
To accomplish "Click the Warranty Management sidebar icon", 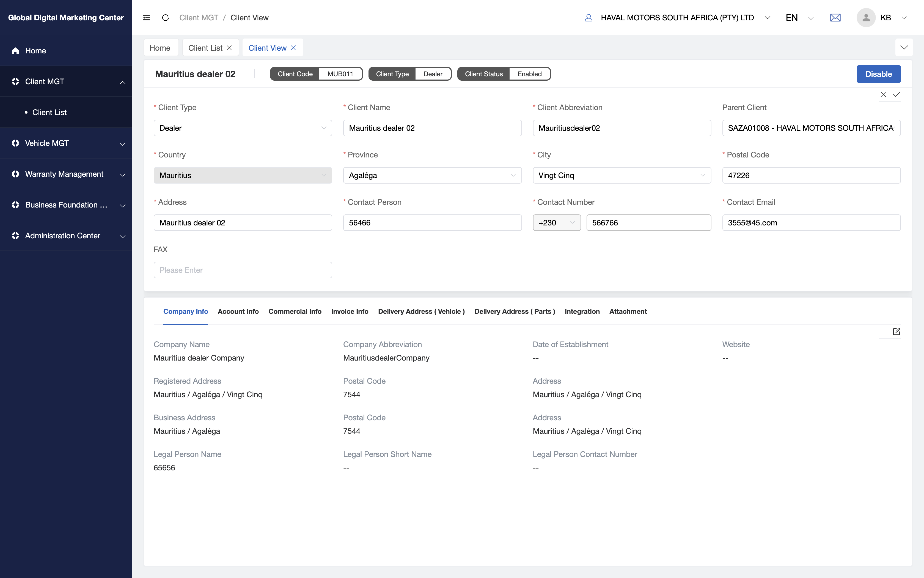I will [15, 174].
